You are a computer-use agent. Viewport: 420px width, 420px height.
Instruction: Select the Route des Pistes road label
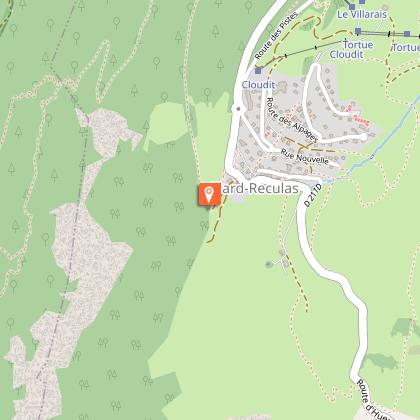(x=276, y=35)
